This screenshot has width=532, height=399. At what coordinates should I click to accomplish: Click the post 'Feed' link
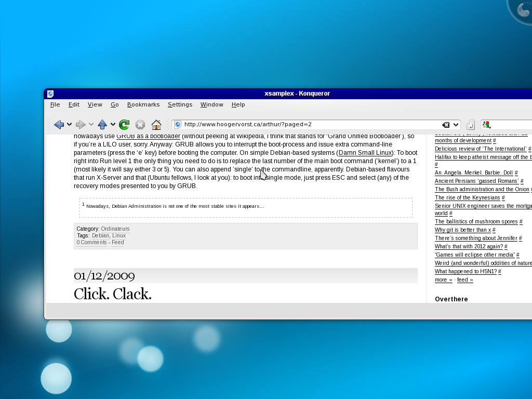coord(118,242)
